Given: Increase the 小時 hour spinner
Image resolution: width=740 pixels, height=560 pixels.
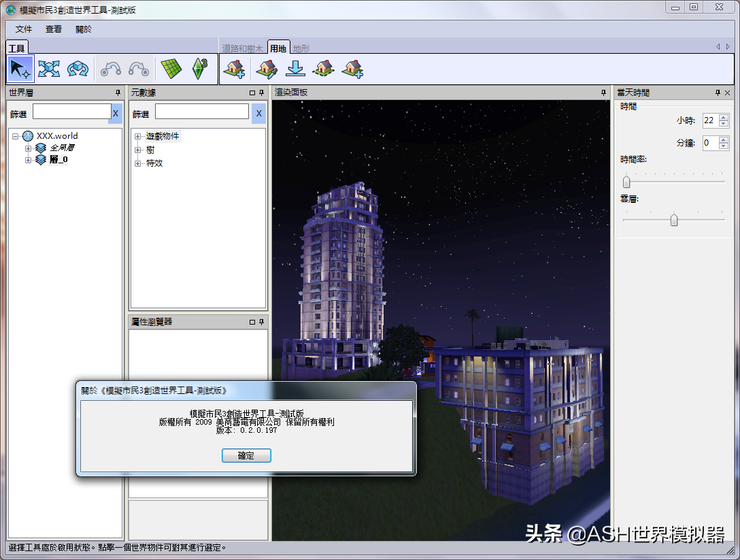Looking at the screenshot, I should (x=724, y=117).
